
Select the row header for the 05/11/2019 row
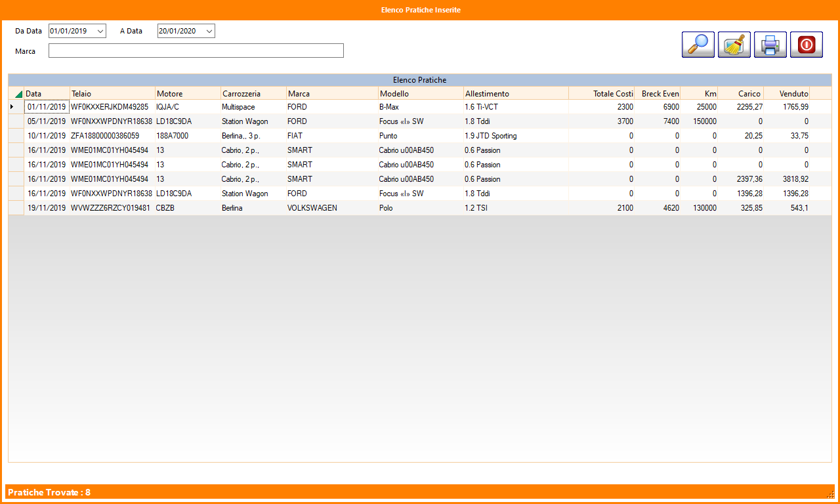(x=16, y=121)
